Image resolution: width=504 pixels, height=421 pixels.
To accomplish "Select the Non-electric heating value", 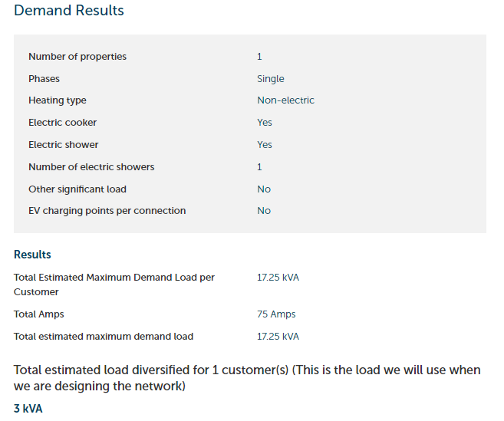I will 285,100.
